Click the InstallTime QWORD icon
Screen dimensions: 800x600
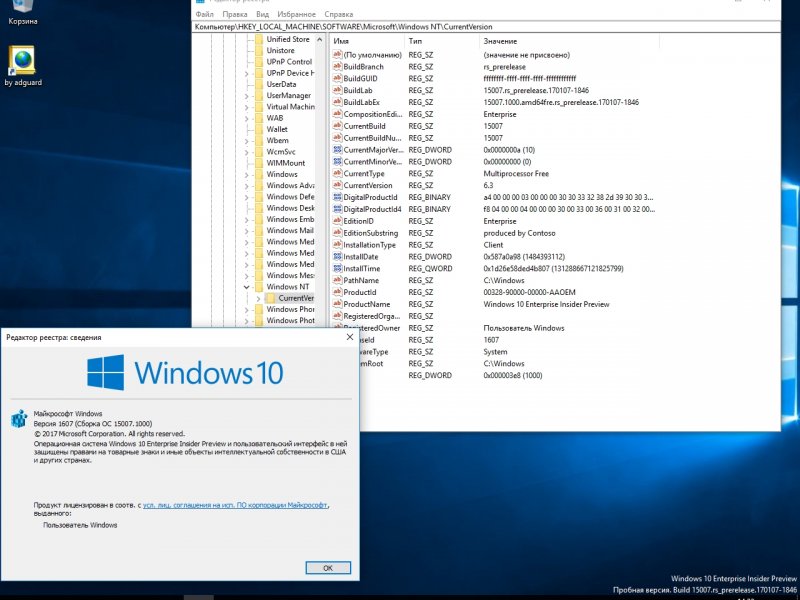337,268
